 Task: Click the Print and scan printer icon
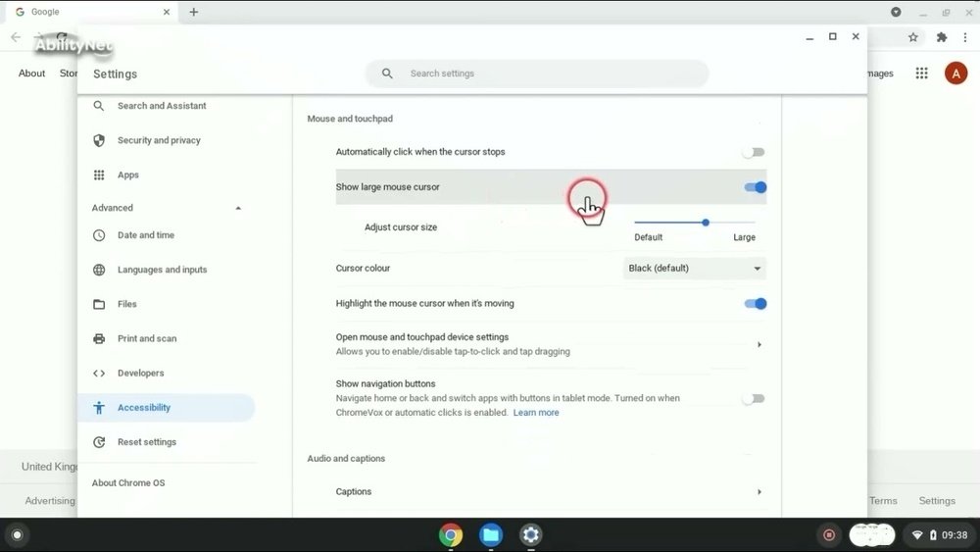click(99, 338)
